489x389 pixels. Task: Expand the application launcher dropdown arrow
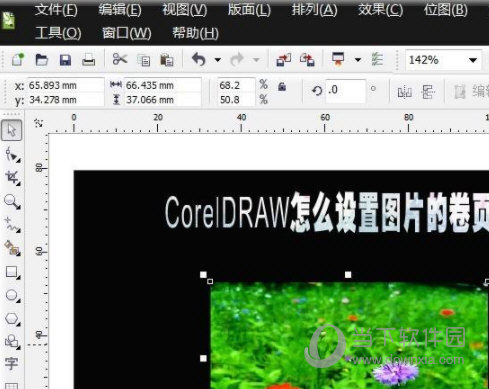click(358, 60)
